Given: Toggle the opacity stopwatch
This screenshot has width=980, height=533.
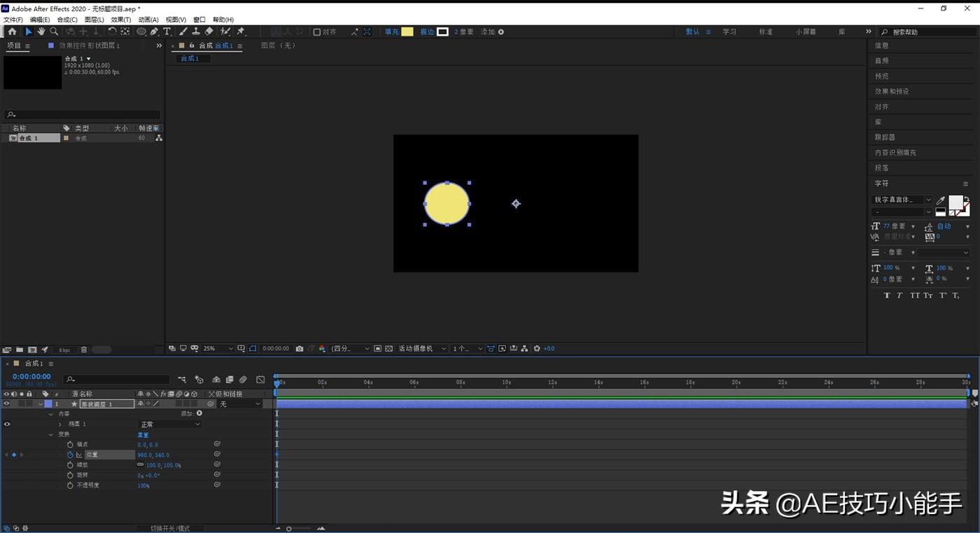Looking at the screenshot, I should (70, 485).
